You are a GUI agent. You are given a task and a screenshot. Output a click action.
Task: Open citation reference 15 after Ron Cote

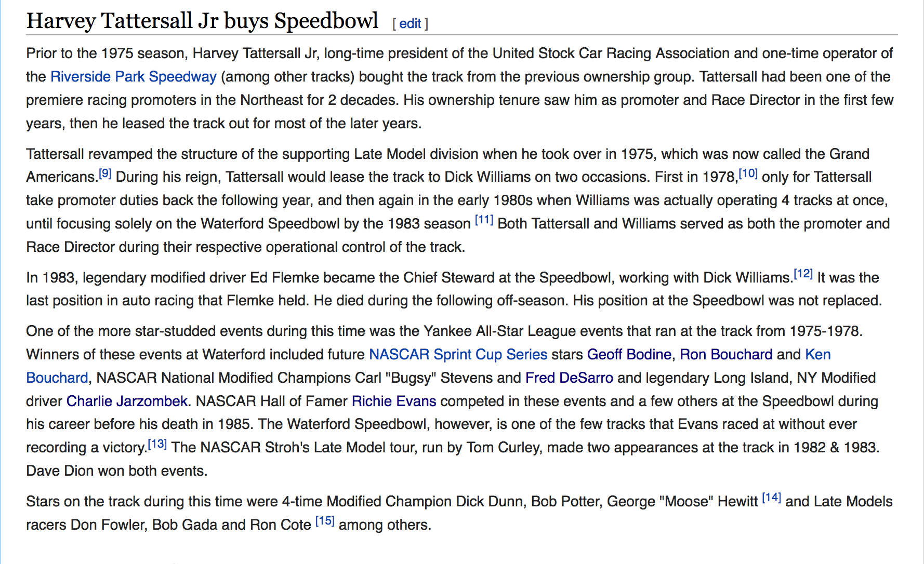click(x=325, y=521)
